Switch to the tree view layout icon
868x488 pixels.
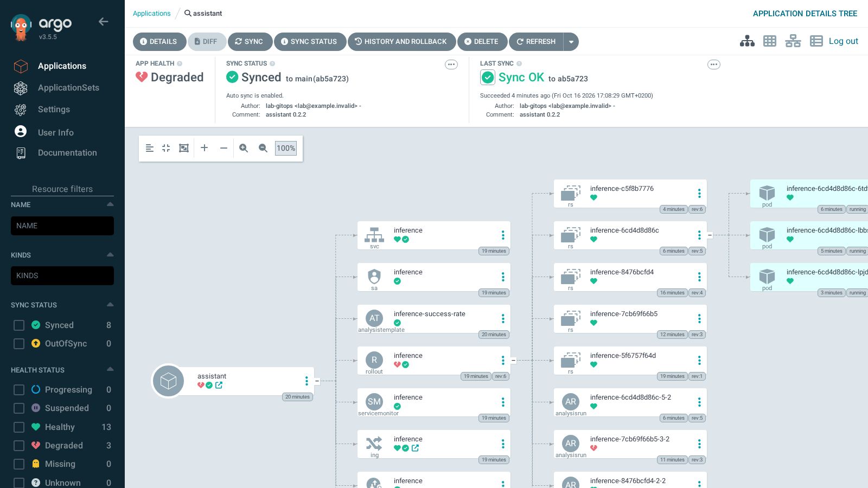click(x=747, y=41)
